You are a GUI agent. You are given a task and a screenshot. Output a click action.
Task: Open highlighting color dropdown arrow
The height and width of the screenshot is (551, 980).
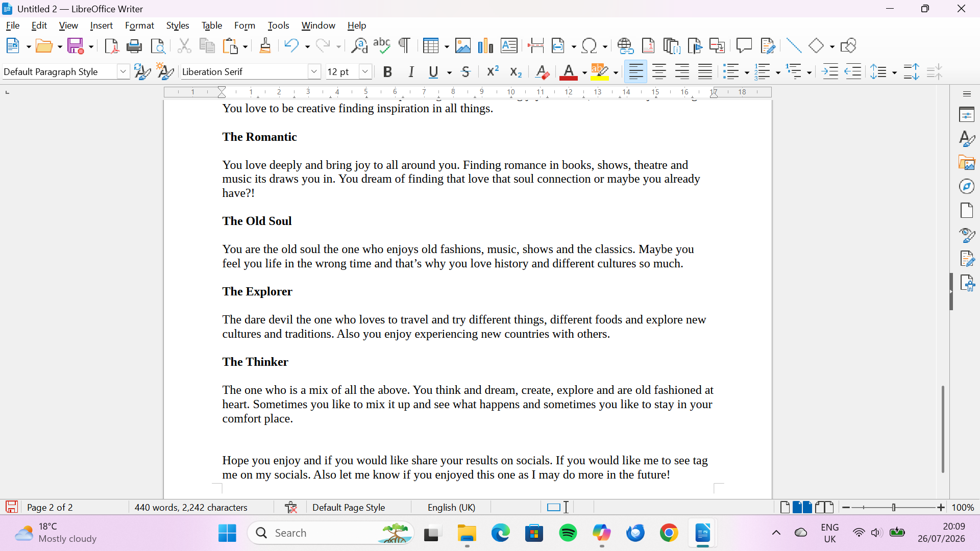[x=616, y=73]
